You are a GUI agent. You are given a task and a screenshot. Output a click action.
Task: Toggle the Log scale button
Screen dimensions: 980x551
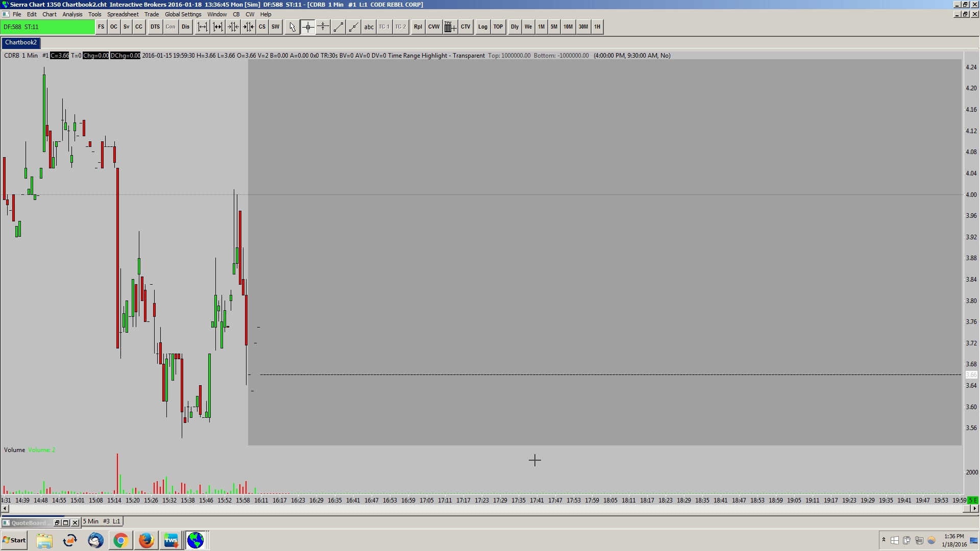click(x=482, y=27)
